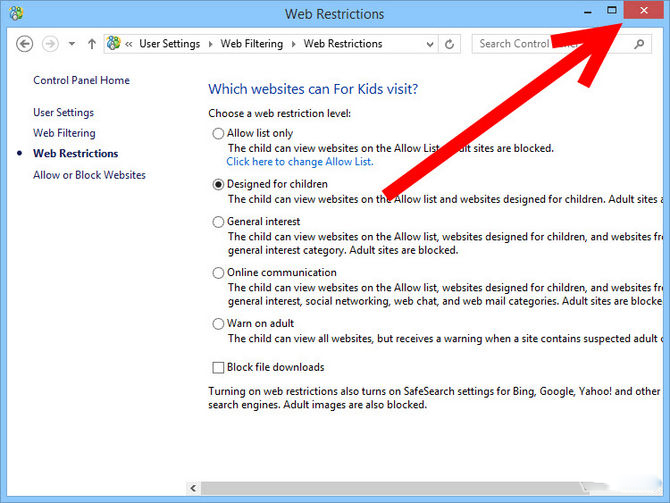Enable Block file downloads checkbox
Viewport: 670px width, 503px height.
click(218, 368)
